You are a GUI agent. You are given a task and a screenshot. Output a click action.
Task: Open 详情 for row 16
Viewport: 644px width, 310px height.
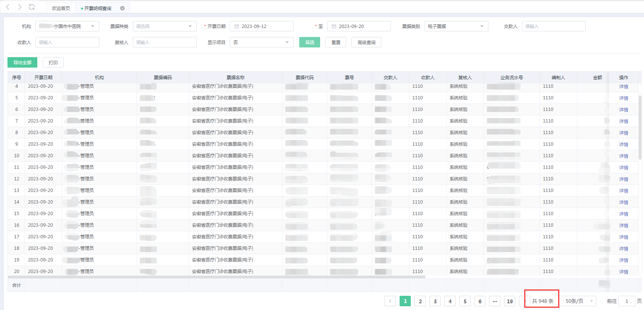[623, 226]
